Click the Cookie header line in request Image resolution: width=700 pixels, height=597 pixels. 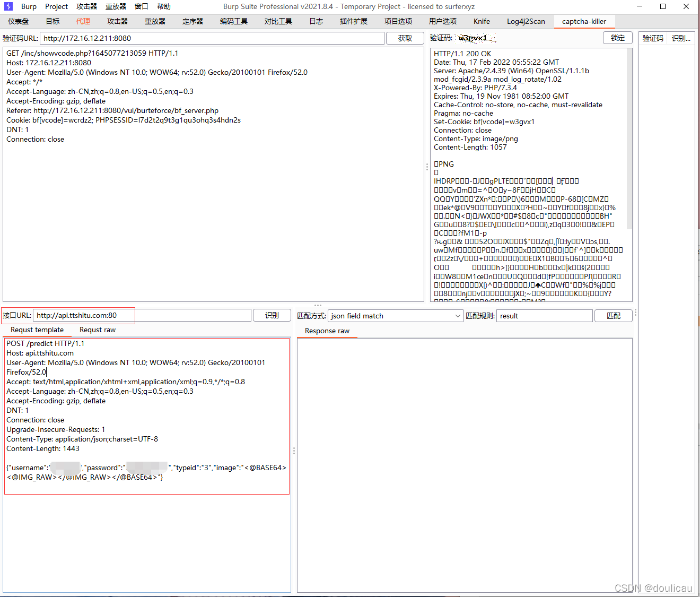[x=124, y=120]
